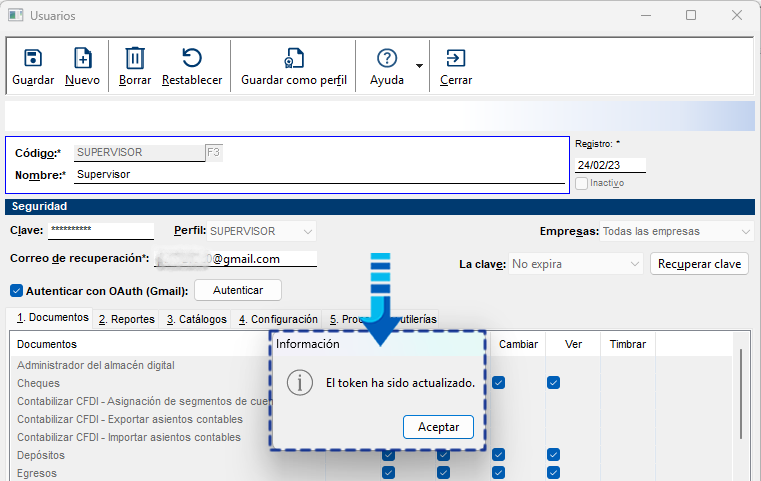
Task: Click the Guardar save icon
Action: point(33,59)
